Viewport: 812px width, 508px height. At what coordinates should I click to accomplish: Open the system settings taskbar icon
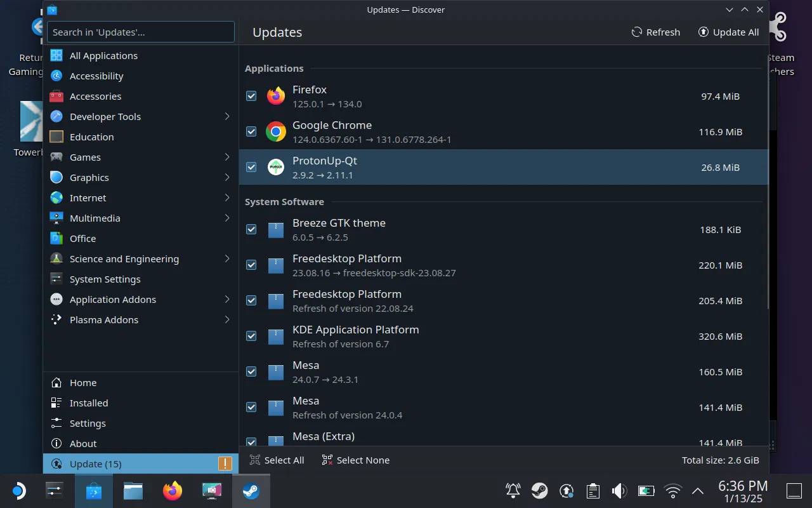[55, 491]
